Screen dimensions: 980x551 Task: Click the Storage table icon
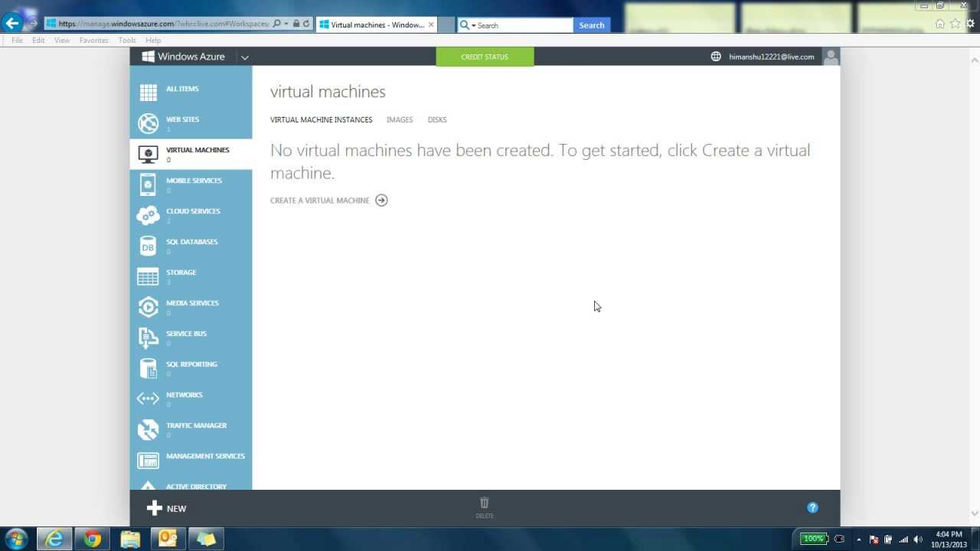point(148,276)
